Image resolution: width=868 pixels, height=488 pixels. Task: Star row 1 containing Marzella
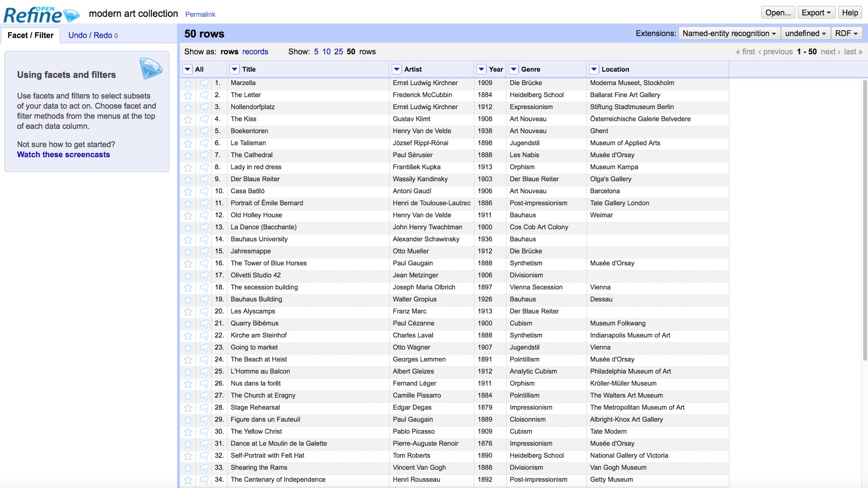188,83
